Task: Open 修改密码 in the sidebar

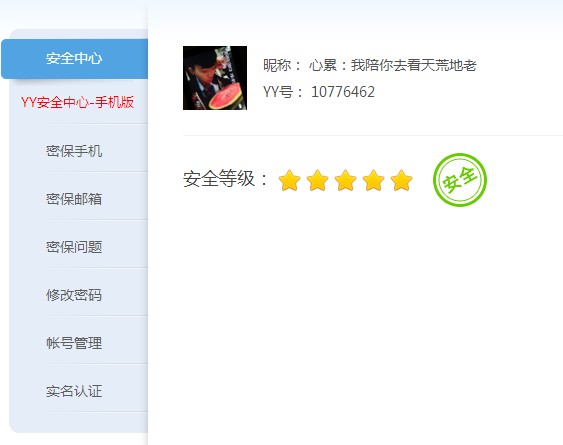Action: [74, 295]
